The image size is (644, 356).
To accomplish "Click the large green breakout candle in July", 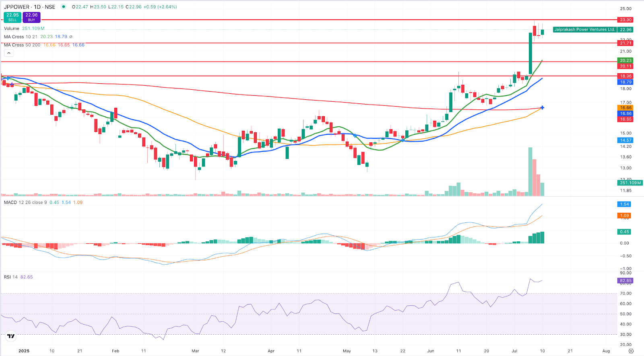I will (x=530, y=53).
